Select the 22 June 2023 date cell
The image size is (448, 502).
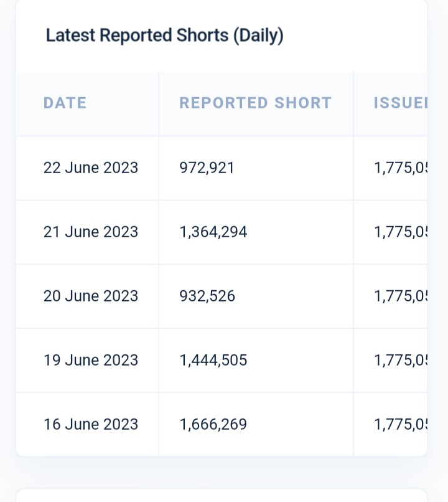[91, 168]
